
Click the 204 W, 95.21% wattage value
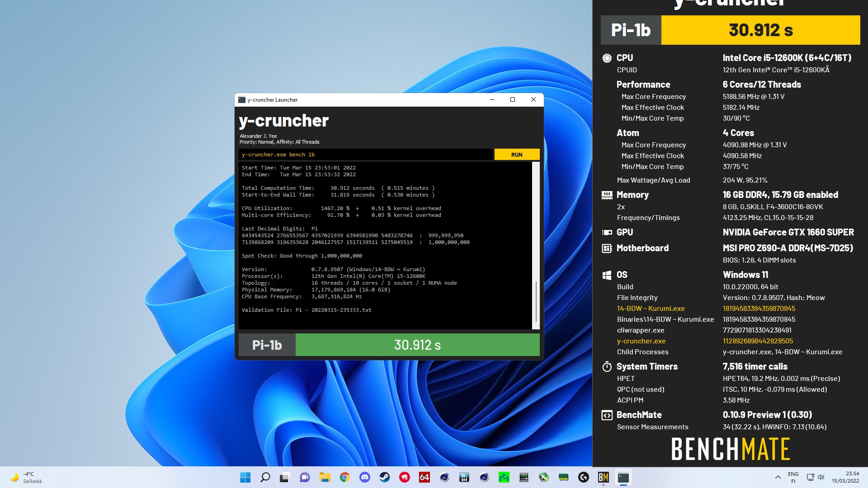[745, 180]
